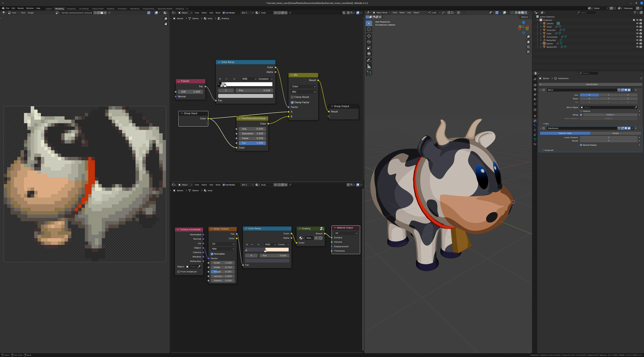Open the 3D dimensions dropdown on Noise Texture
Image resolution: width=644 pixels, height=357 pixels.
pos(223,244)
